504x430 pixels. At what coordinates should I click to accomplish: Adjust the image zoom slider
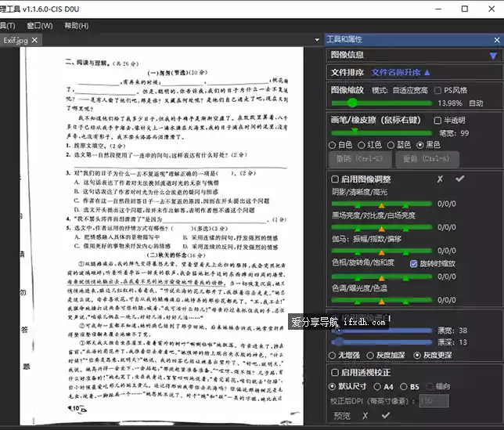point(382,103)
